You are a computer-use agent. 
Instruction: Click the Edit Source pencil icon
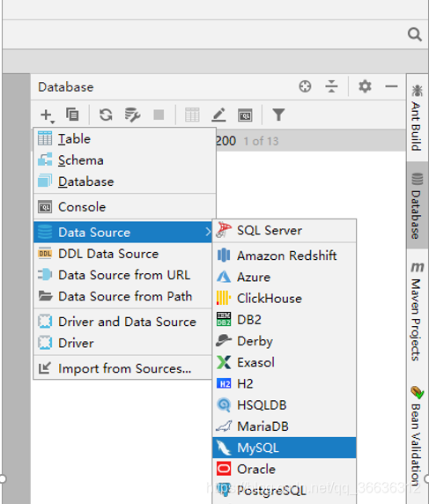[218, 115]
